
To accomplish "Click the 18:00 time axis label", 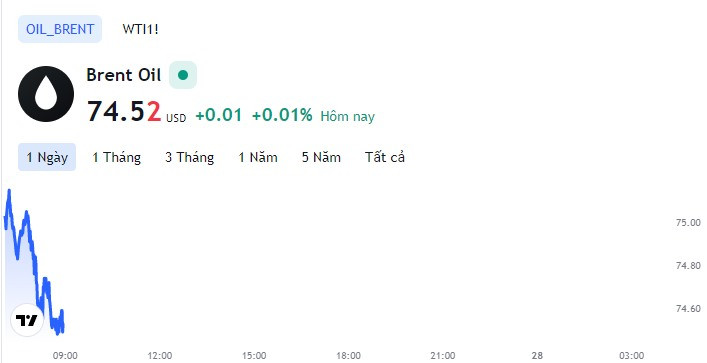I will coord(348,356).
